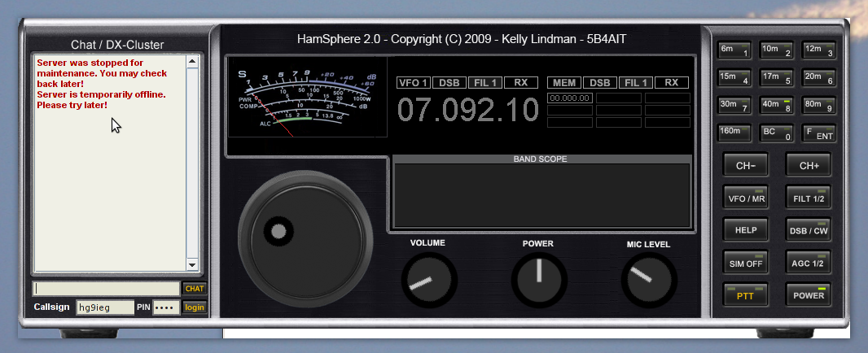The height and width of the screenshot is (353, 868).
Task: Click the login button
Action: [x=195, y=307]
